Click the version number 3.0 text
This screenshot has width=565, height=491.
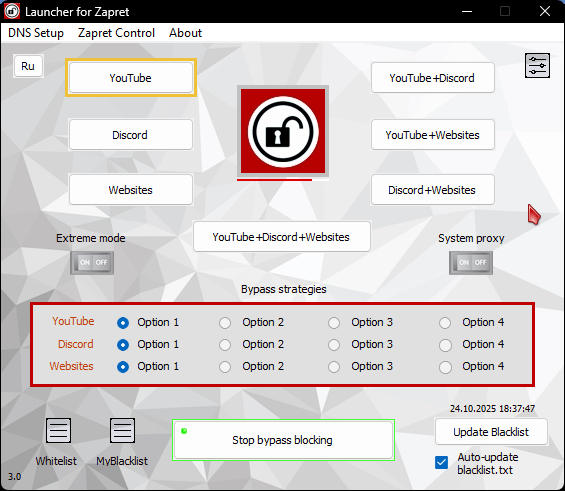(14, 476)
